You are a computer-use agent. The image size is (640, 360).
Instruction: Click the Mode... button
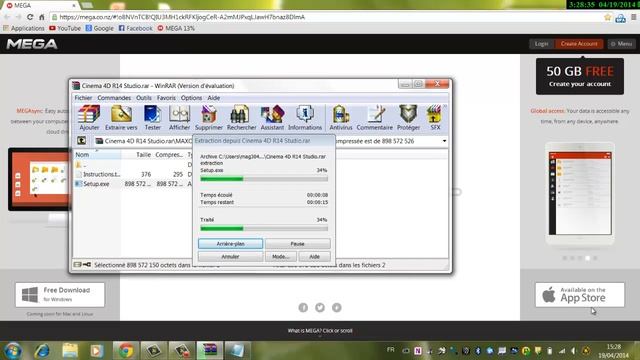tap(280, 256)
